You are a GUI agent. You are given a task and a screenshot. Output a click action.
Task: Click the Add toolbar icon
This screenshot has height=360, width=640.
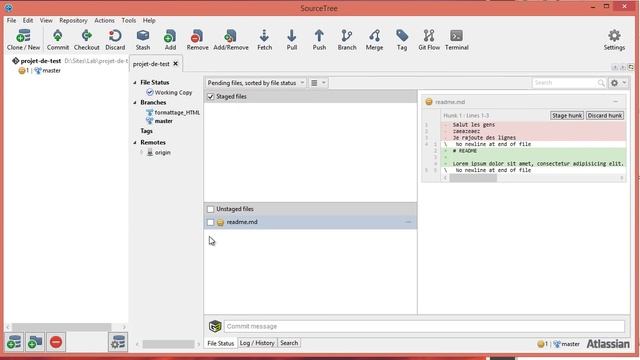click(x=170, y=40)
